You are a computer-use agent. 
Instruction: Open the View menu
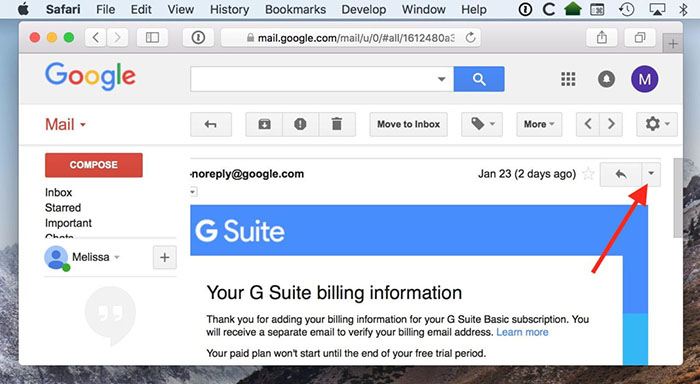180,9
